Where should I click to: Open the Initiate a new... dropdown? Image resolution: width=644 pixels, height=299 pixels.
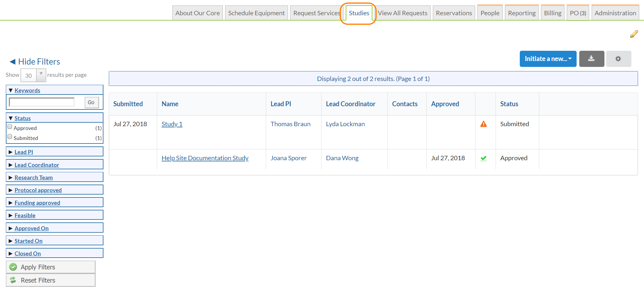click(548, 59)
